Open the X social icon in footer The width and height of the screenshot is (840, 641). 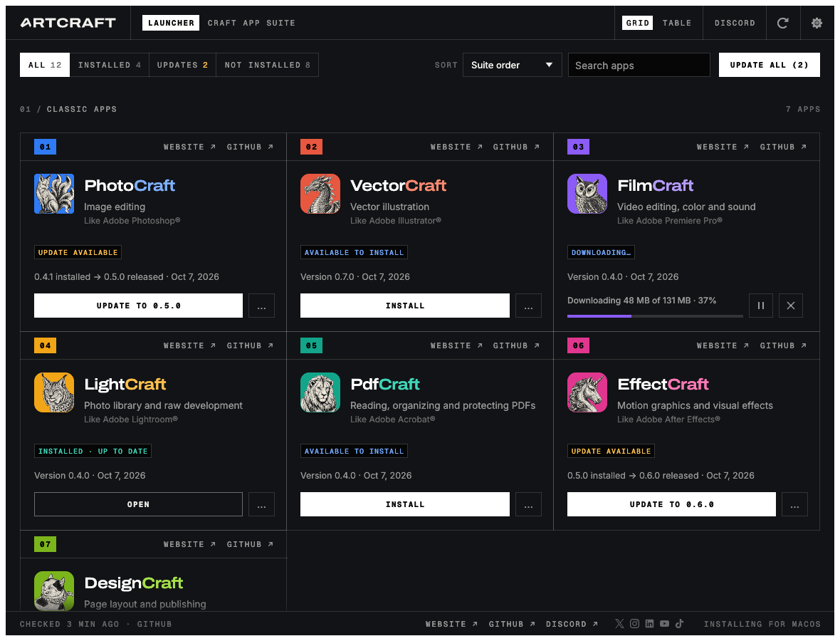619,623
